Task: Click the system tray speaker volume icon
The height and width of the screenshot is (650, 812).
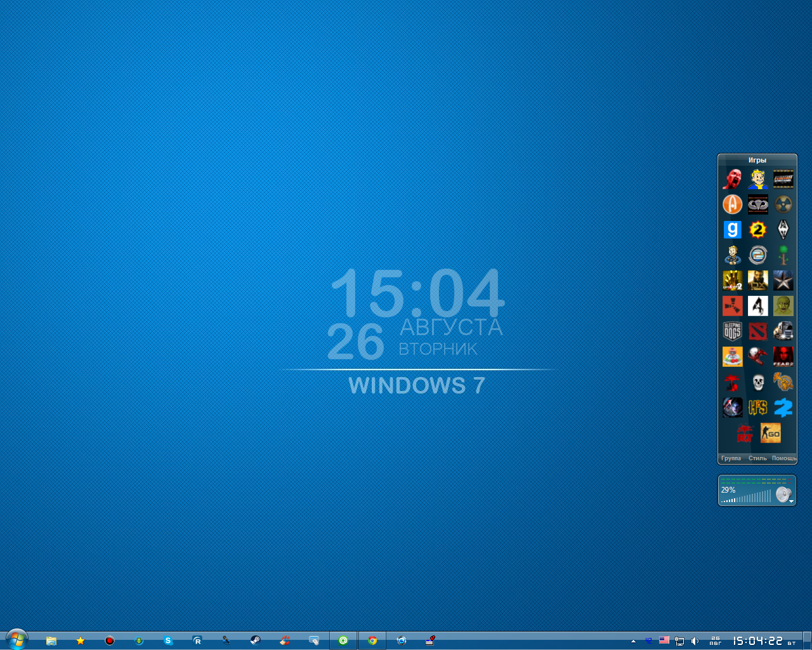Action: click(695, 641)
